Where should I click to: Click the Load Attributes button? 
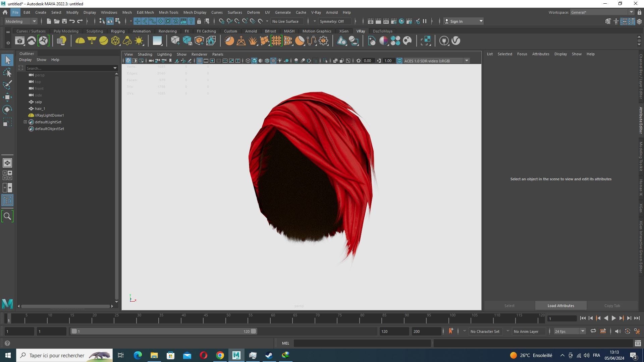coord(561,306)
